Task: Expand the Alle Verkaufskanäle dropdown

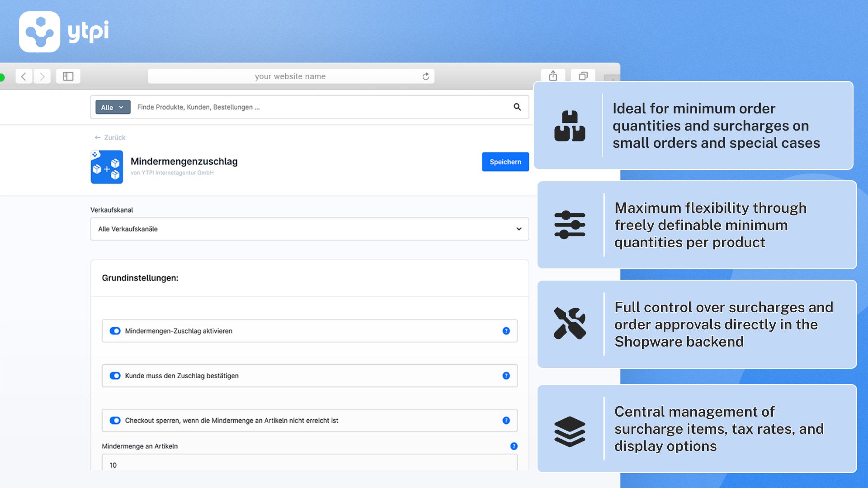Action: (x=309, y=229)
